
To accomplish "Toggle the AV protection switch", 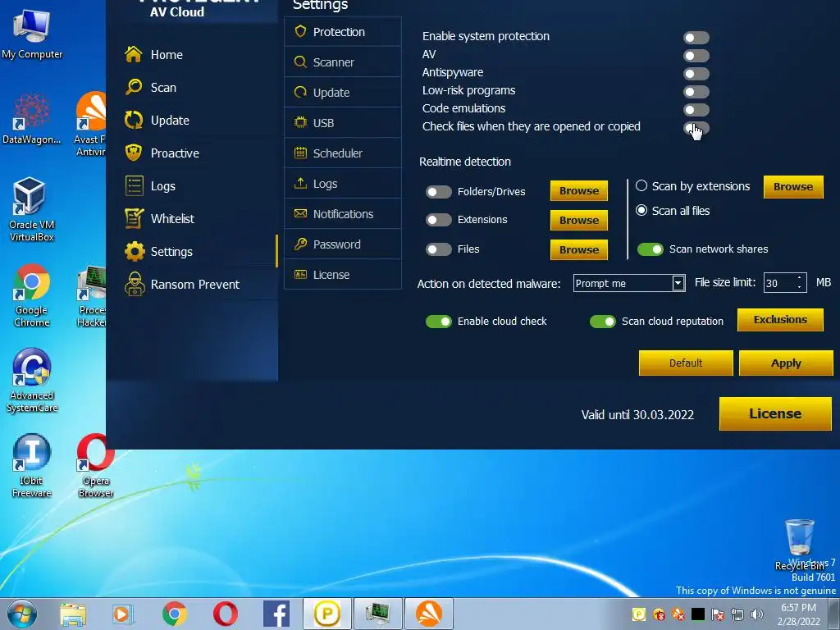I will [x=696, y=56].
